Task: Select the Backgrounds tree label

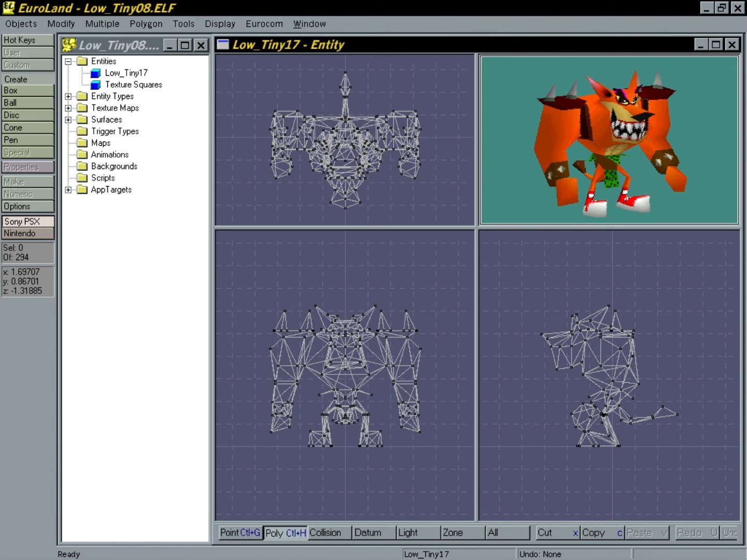Action: [x=114, y=166]
